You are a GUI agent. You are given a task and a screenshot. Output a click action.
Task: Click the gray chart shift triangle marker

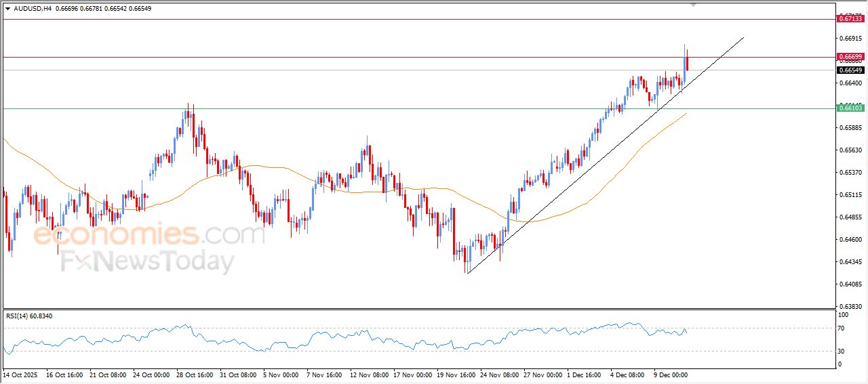(x=693, y=4)
